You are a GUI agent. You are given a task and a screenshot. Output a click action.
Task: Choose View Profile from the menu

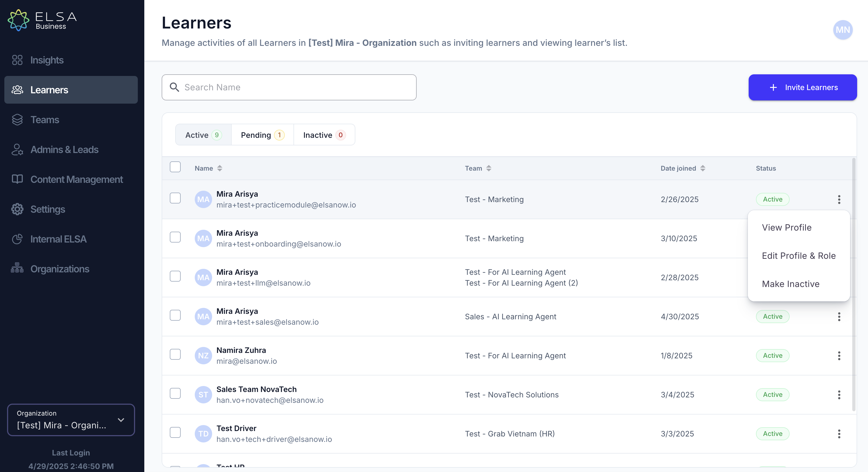click(x=799, y=227)
